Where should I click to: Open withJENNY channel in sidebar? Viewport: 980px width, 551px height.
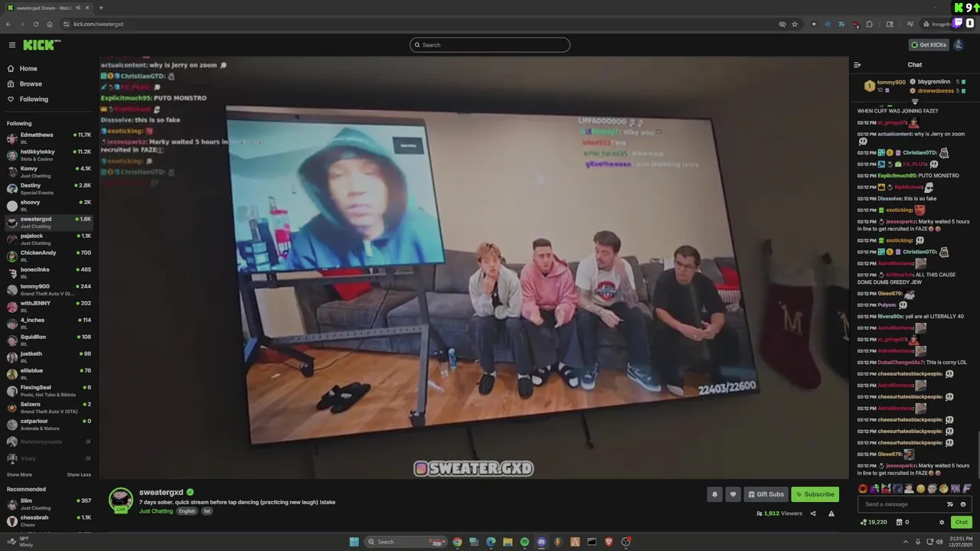[x=49, y=306]
